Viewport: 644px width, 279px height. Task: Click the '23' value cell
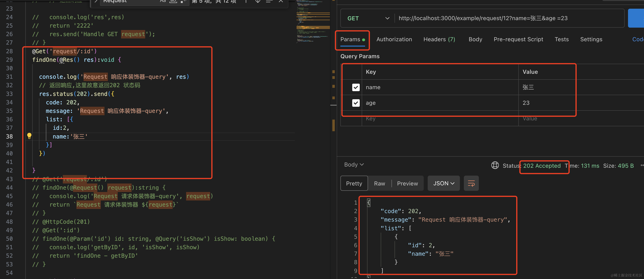581,103
